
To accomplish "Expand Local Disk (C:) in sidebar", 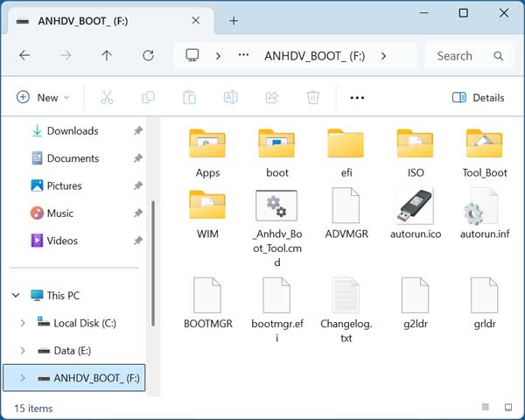I will 23,323.
